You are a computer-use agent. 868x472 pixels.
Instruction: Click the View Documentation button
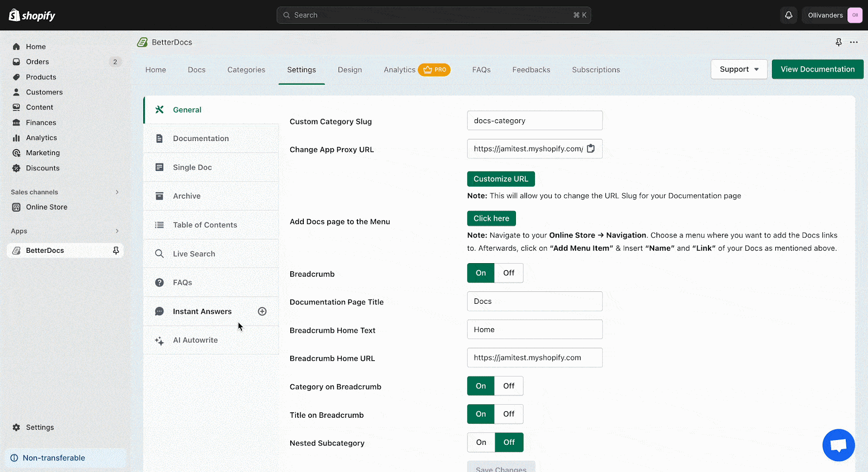coord(818,69)
